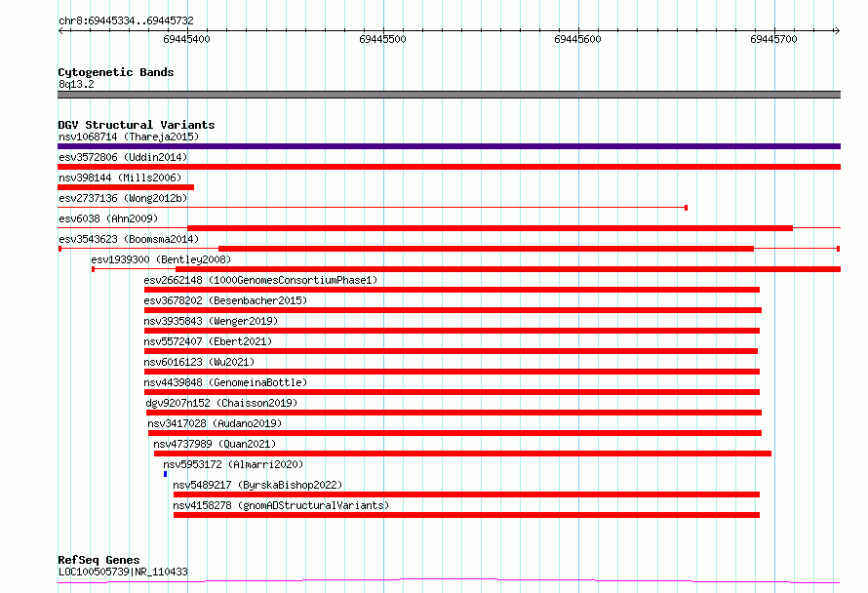
Task: Select the small blue nsv5953172 marker
Action: point(165,474)
